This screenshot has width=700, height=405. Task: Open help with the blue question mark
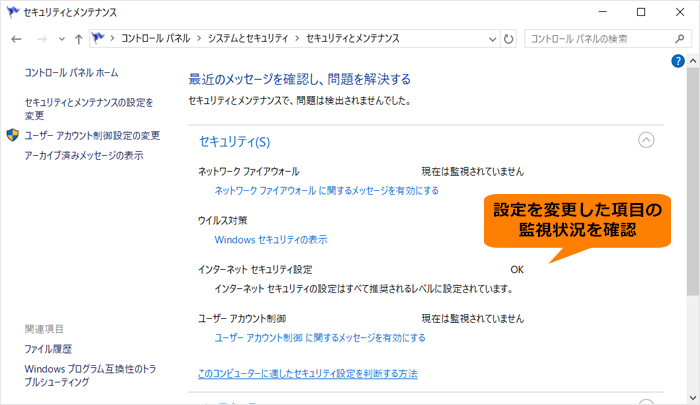pyautogui.click(x=678, y=61)
